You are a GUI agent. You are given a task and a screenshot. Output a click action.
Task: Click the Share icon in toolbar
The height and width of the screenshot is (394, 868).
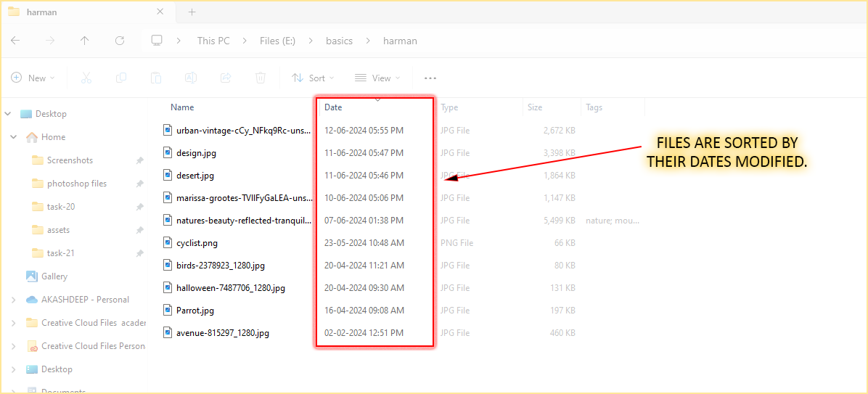pos(226,78)
